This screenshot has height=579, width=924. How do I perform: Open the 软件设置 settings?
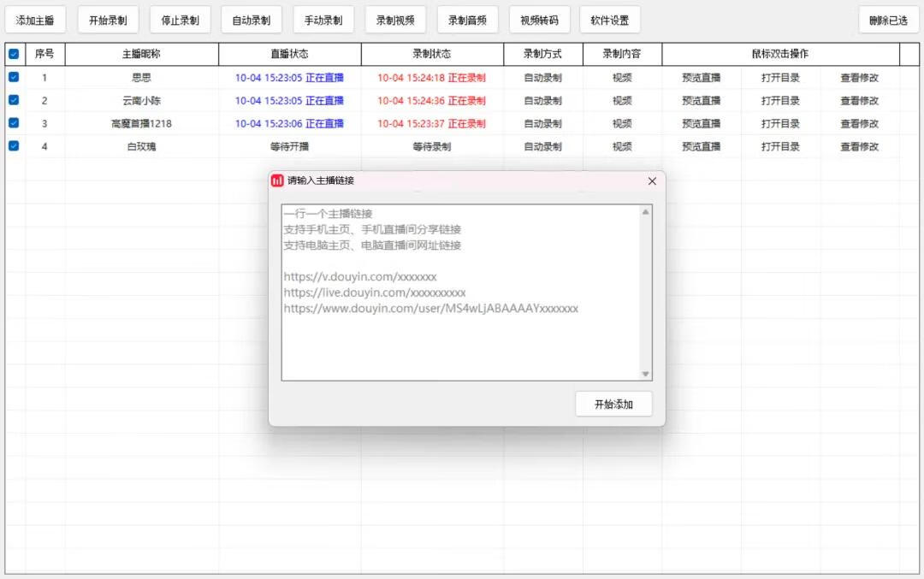coord(610,19)
